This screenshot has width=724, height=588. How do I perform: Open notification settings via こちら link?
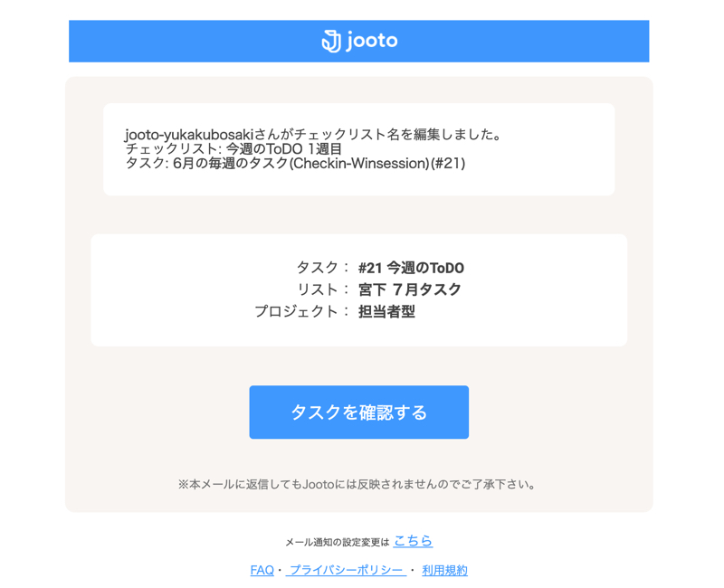pyautogui.click(x=413, y=540)
